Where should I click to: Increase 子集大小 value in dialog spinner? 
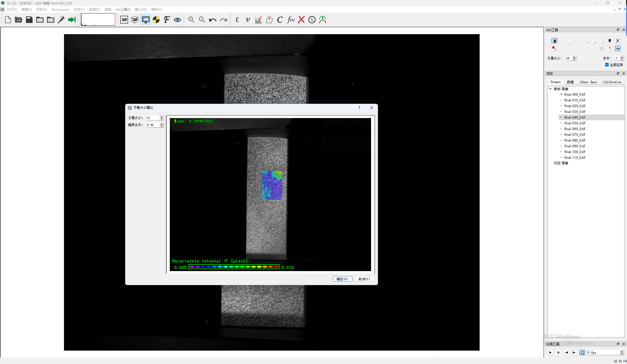pyautogui.click(x=162, y=117)
